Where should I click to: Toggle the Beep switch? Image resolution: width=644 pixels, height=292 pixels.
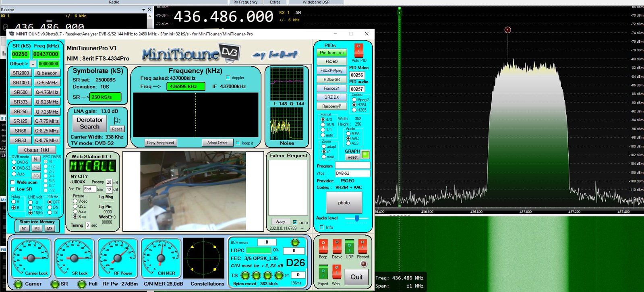[323, 246]
